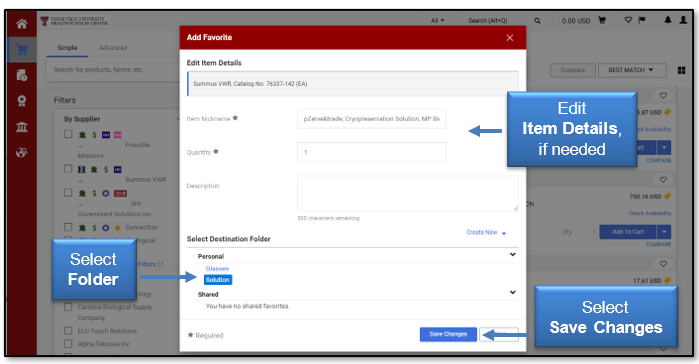This screenshot has height=364, width=699.
Task: Open the accounts payable bank icon
Action: [21, 127]
